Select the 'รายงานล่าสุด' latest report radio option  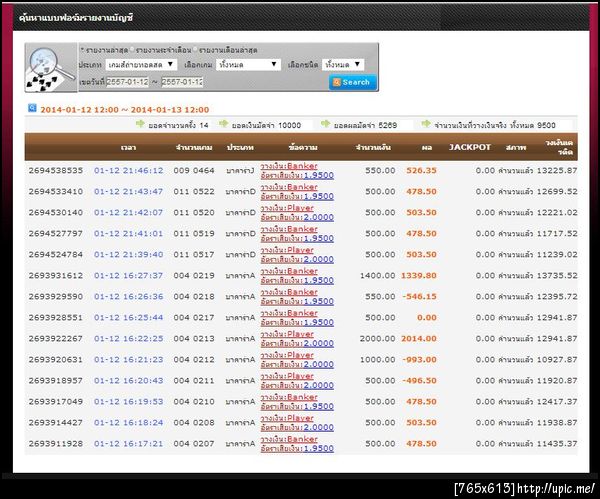82,50
